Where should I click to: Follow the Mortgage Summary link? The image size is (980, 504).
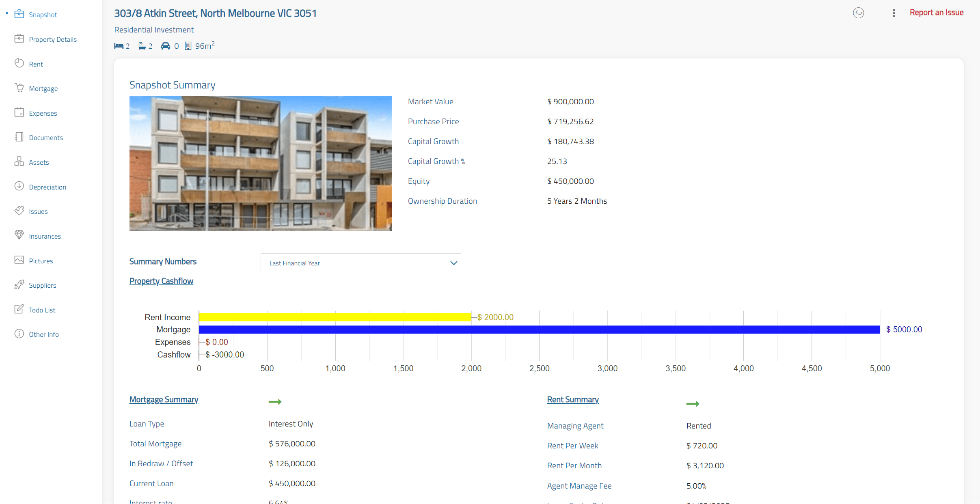(x=164, y=399)
